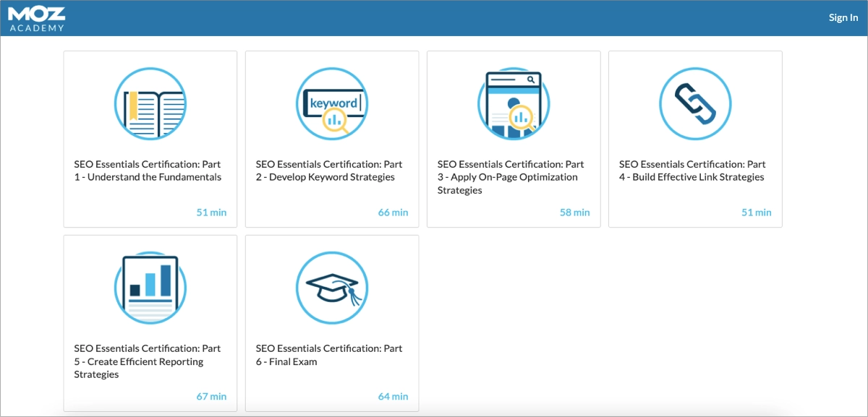The image size is (868, 417).
Task: Click the chain link icon on Part 4
Action: [695, 103]
